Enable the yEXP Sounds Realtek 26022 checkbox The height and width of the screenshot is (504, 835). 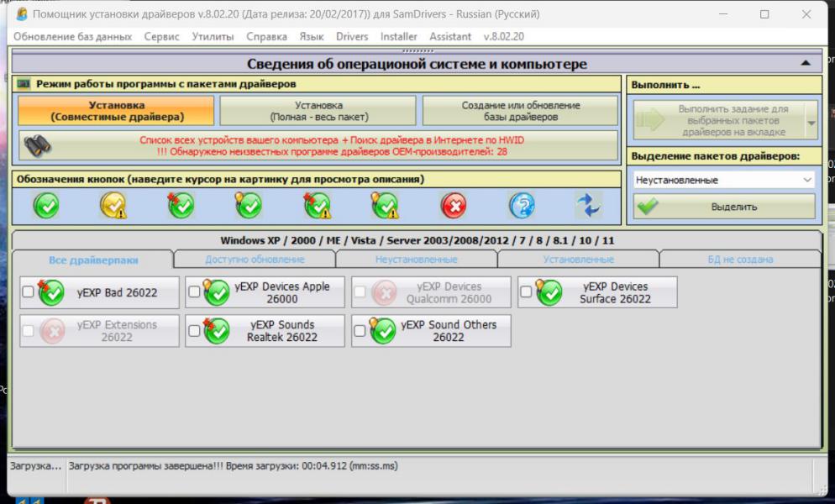pyautogui.click(x=194, y=331)
